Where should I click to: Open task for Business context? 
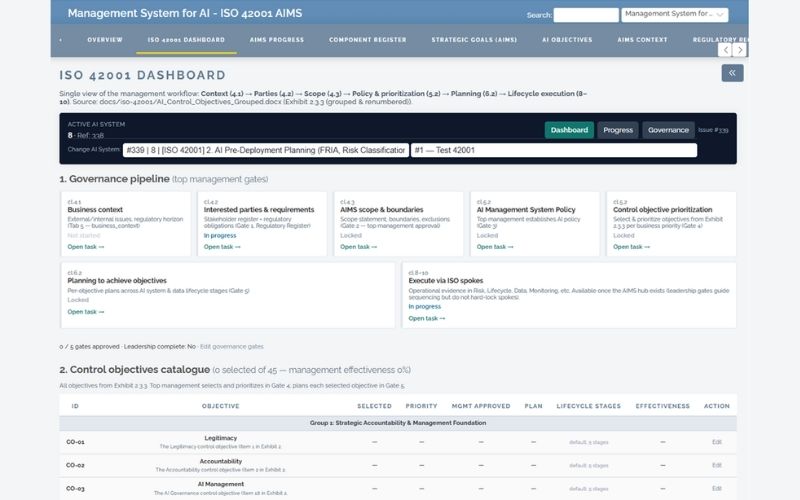(86, 247)
